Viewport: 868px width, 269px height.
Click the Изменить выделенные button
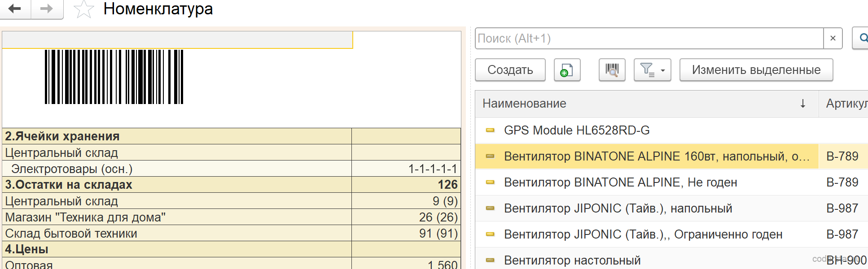[756, 70]
